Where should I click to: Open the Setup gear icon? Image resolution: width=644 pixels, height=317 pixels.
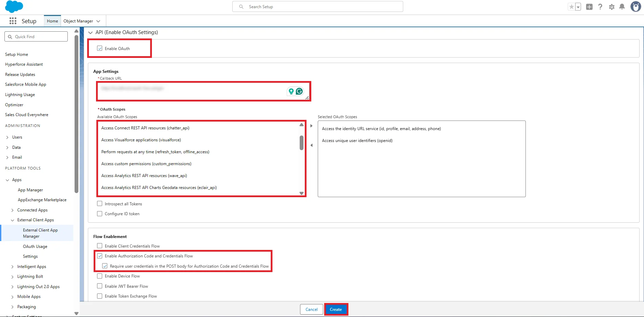pos(612,6)
